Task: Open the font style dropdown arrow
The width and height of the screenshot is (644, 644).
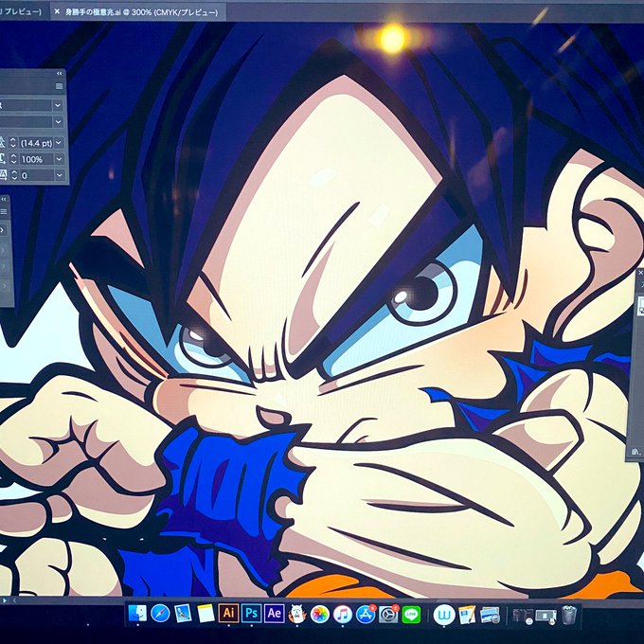Action: 58,121
